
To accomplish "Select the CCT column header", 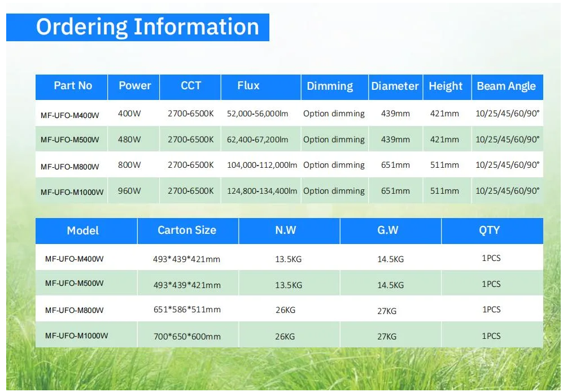I will point(191,86).
